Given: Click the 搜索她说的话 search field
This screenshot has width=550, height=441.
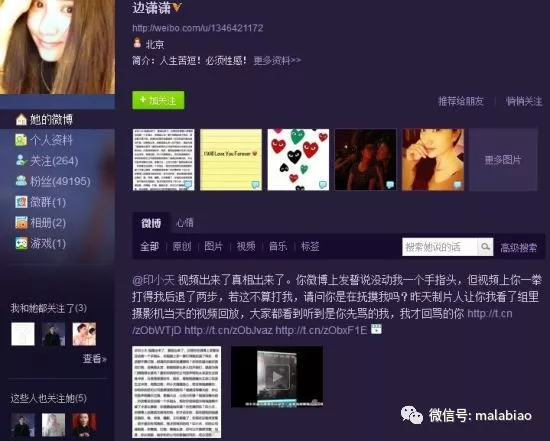Looking at the screenshot, I should 440,247.
